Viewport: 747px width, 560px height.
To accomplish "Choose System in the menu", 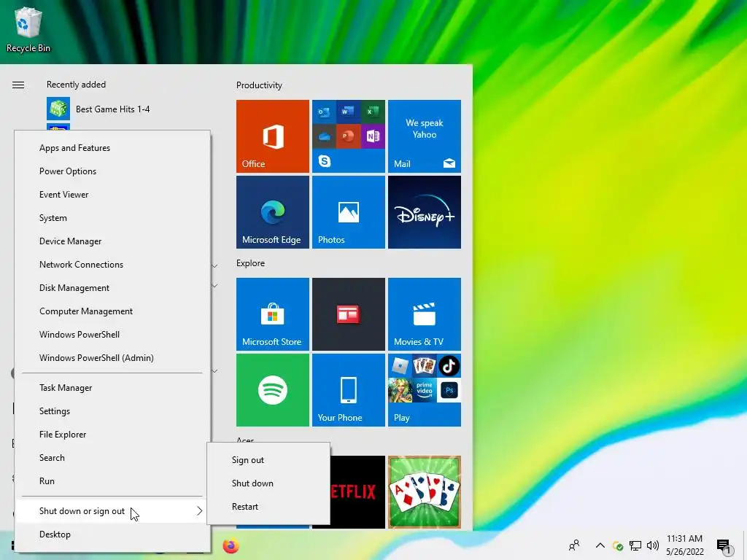I will [112, 218].
